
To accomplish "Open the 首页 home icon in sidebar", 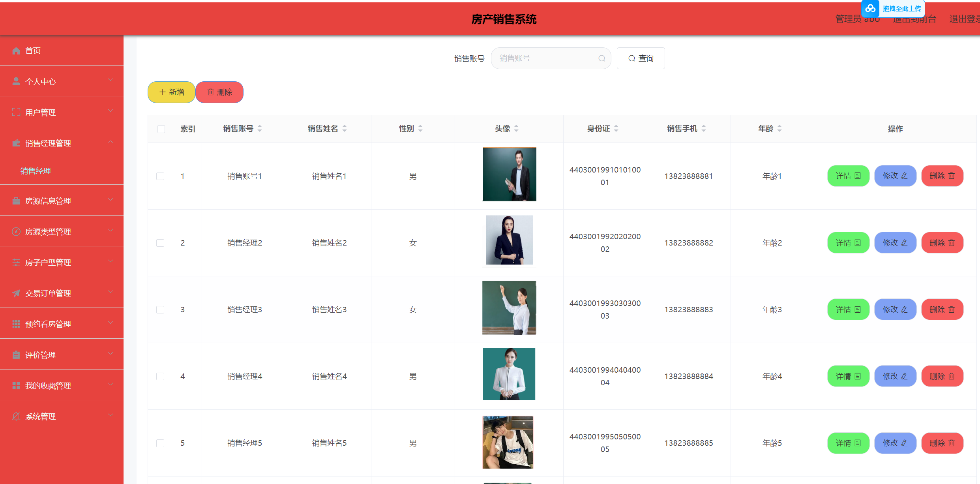I will [x=16, y=51].
